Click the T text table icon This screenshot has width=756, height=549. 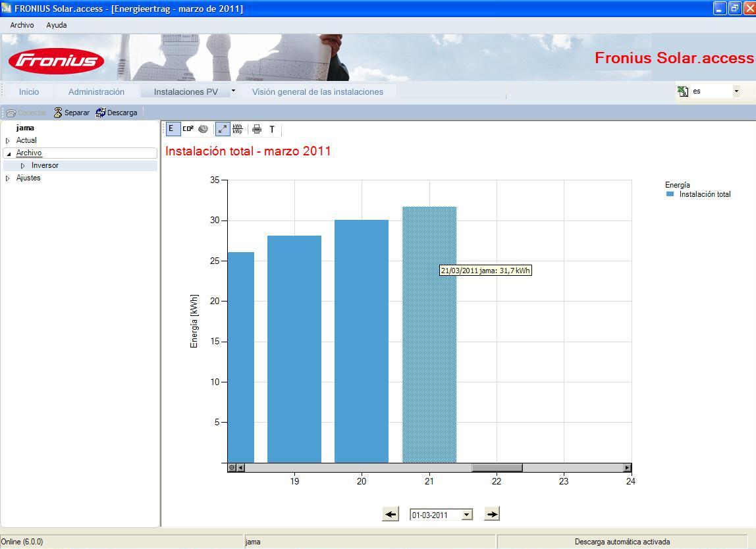click(272, 129)
